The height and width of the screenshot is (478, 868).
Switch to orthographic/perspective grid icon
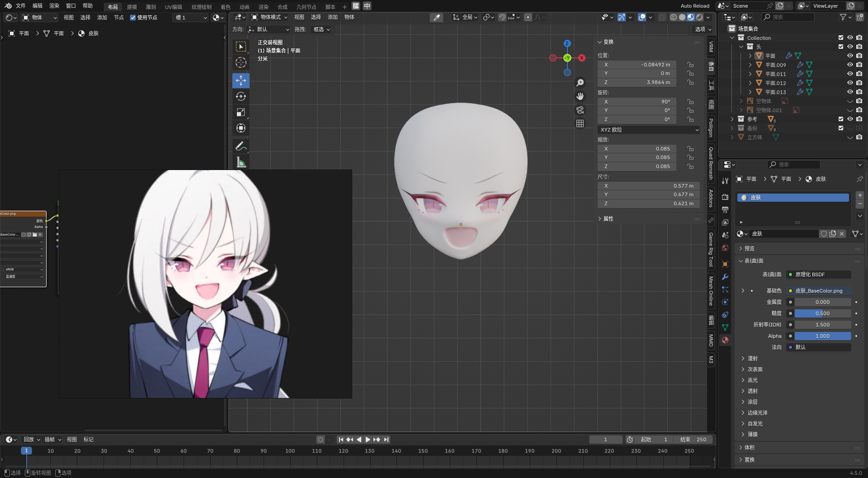click(580, 123)
